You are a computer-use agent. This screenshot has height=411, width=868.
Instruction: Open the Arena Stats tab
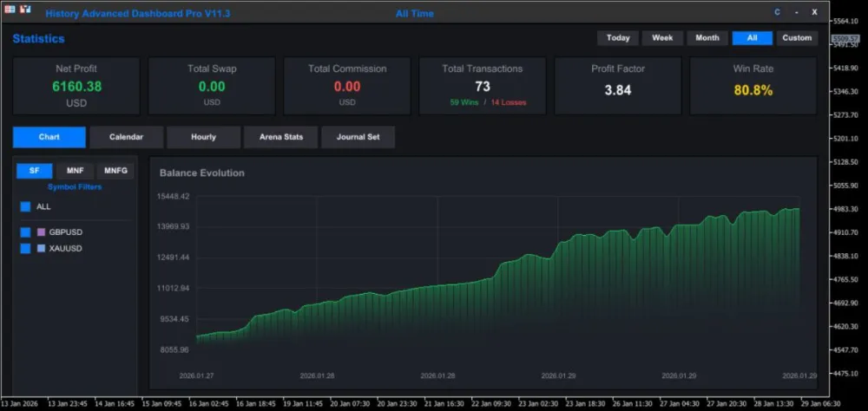(x=281, y=137)
